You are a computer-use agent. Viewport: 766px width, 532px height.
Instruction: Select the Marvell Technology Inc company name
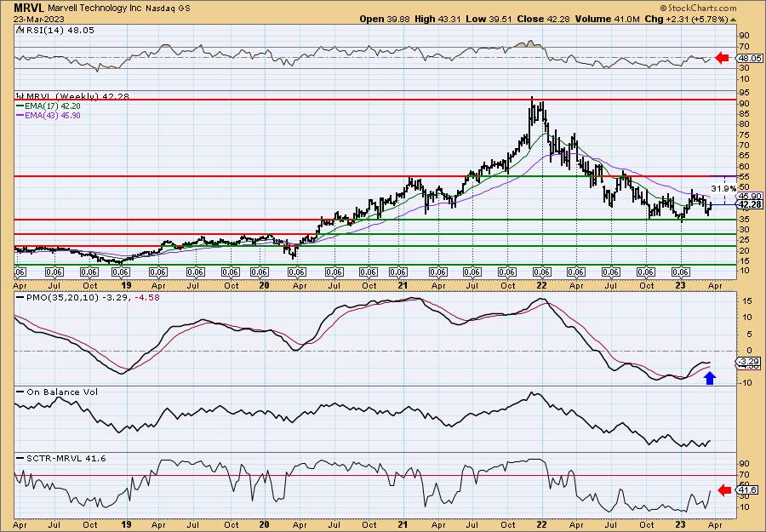[96, 9]
